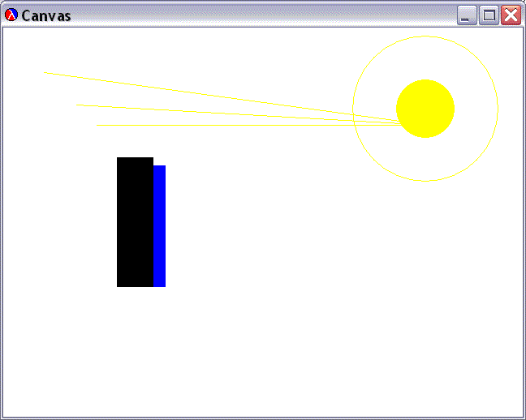This screenshot has height=420, width=526.
Task: Select the narrow blue rectangle
Action: pos(159,225)
